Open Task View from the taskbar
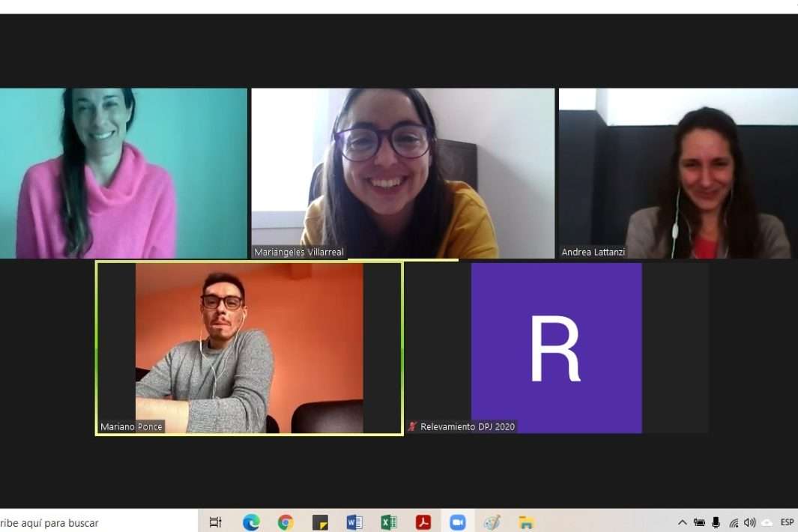The image size is (798, 532). pyautogui.click(x=215, y=522)
